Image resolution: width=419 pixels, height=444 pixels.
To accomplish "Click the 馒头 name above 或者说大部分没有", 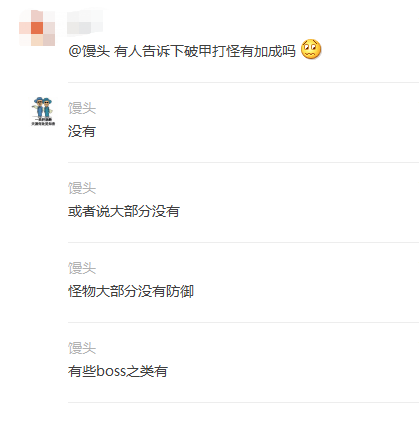I will 82,188.
